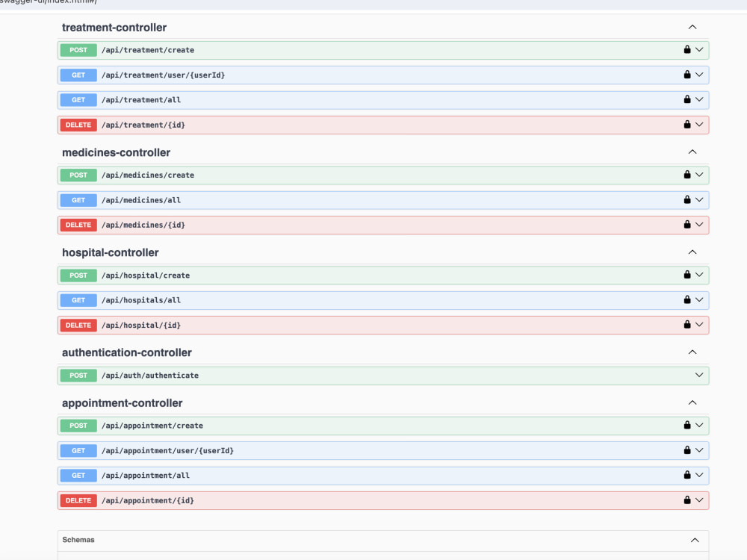Viewport: 747px width, 560px height.
Task: Open the padlock on /api/hospital/create
Action: (x=686, y=275)
